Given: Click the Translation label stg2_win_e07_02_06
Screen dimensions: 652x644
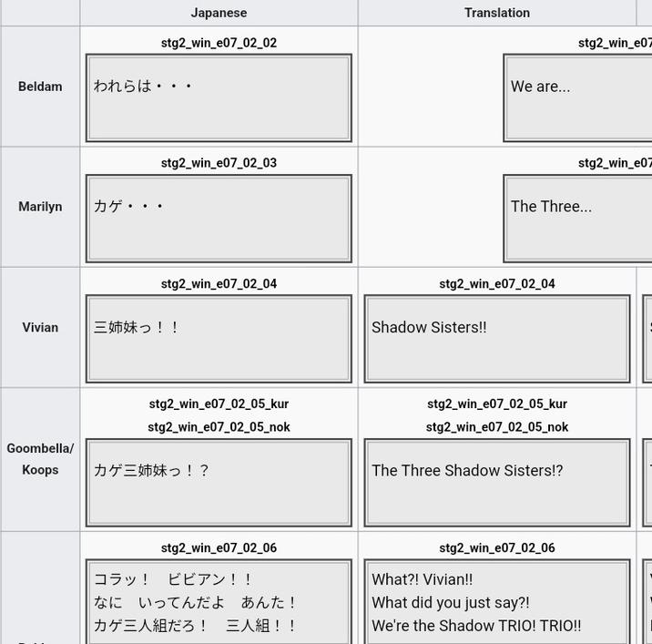Looking at the screenshot, I should (497, 547).
